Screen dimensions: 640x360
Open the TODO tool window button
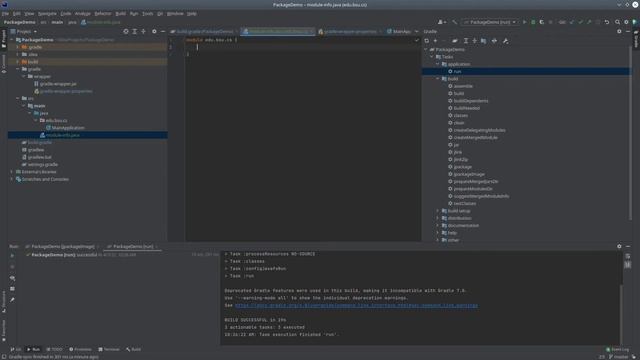54,349
